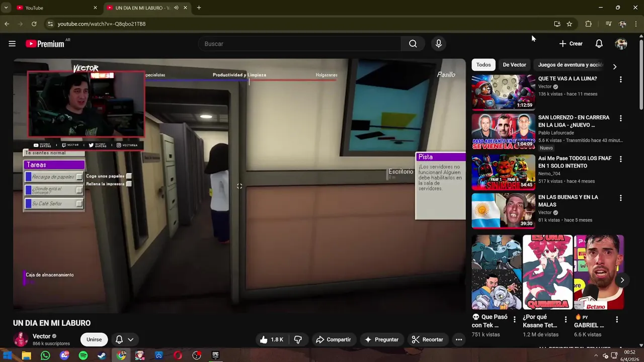Screen dimensions: 644x362
Task: Close the first YouTube browser tab
Action: [x=95, y=8]
